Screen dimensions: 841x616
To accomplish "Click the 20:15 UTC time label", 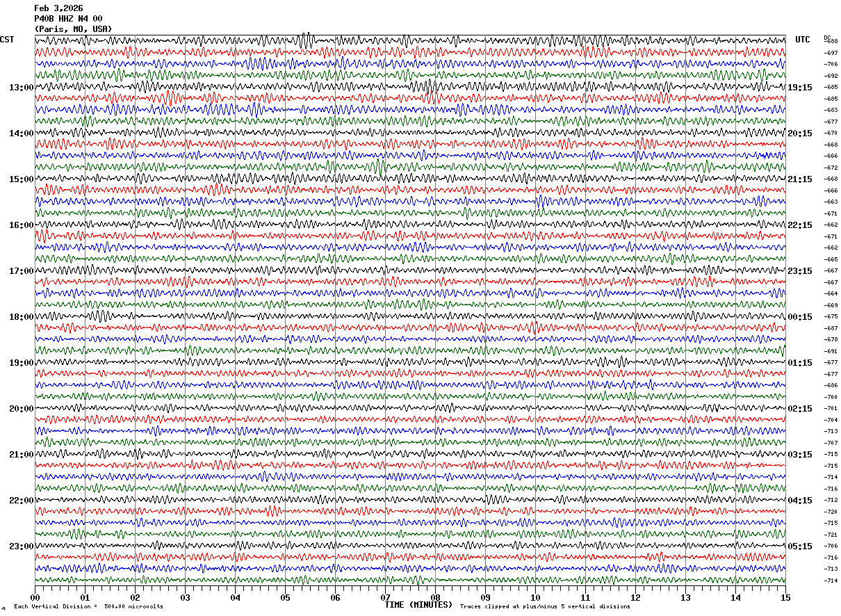I will (x=800, y=133).
